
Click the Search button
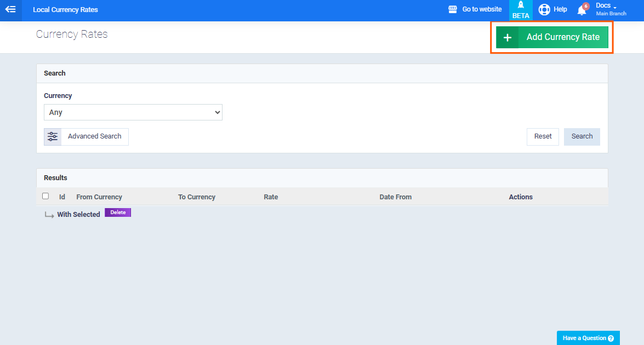pyautogui.click(x=582, y=136)
